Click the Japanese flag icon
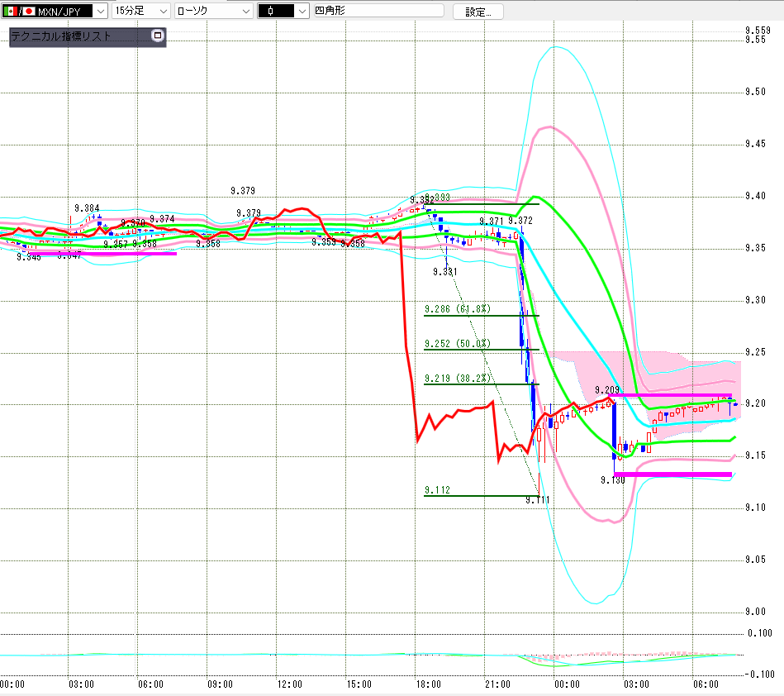Screen dimensions: 784x696 [x=28, y=11]
